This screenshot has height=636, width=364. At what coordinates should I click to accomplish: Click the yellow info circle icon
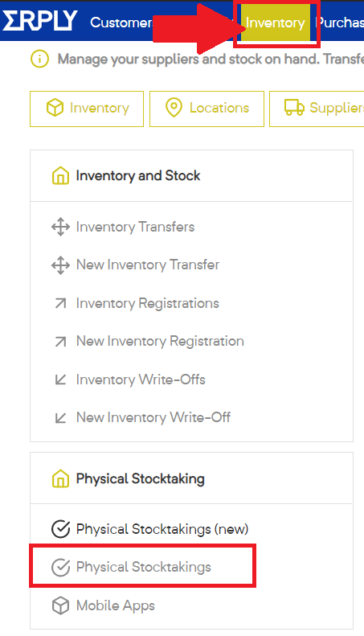point(39,59)
